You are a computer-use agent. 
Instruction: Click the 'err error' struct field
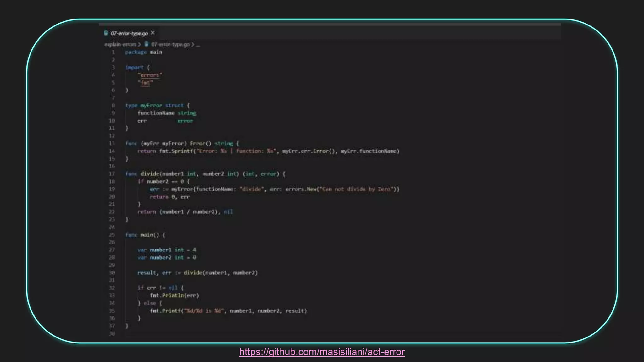(165, 121)
